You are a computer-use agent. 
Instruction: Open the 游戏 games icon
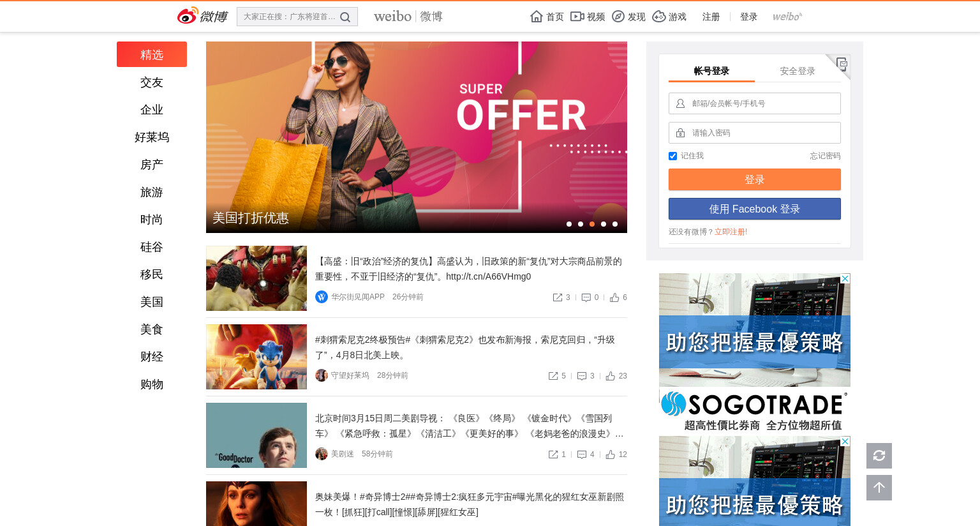[659, 17]
